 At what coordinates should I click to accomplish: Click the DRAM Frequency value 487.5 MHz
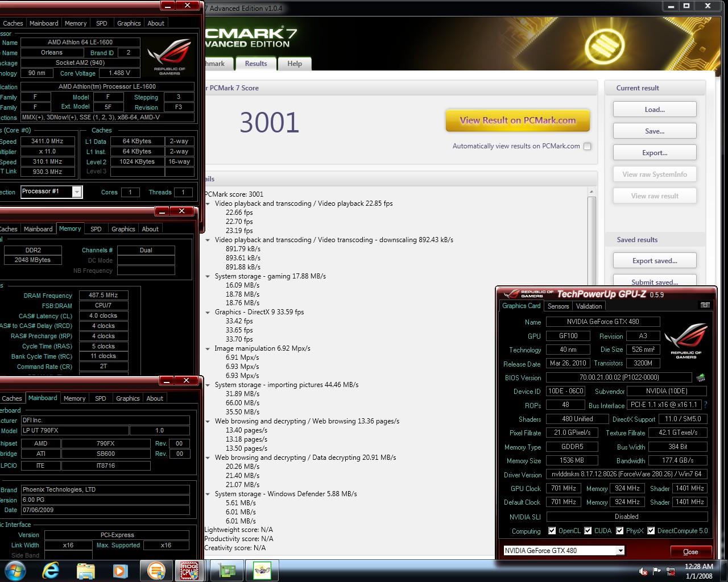tap(104, 296)
